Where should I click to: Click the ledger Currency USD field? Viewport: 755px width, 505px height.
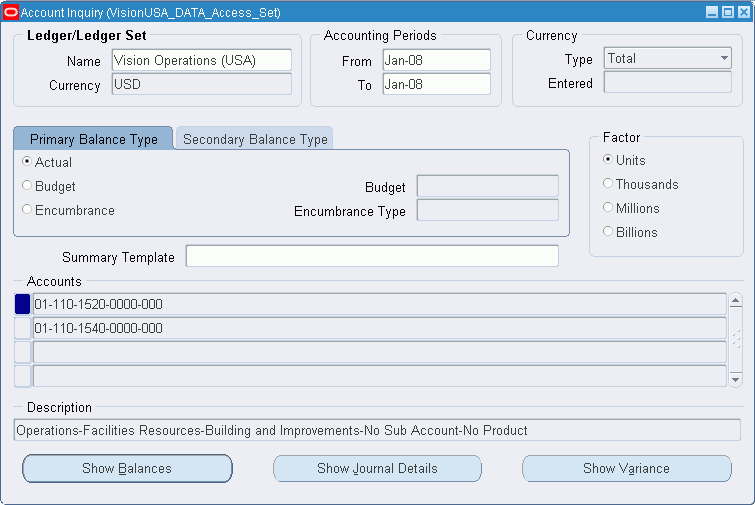point(202,84)
